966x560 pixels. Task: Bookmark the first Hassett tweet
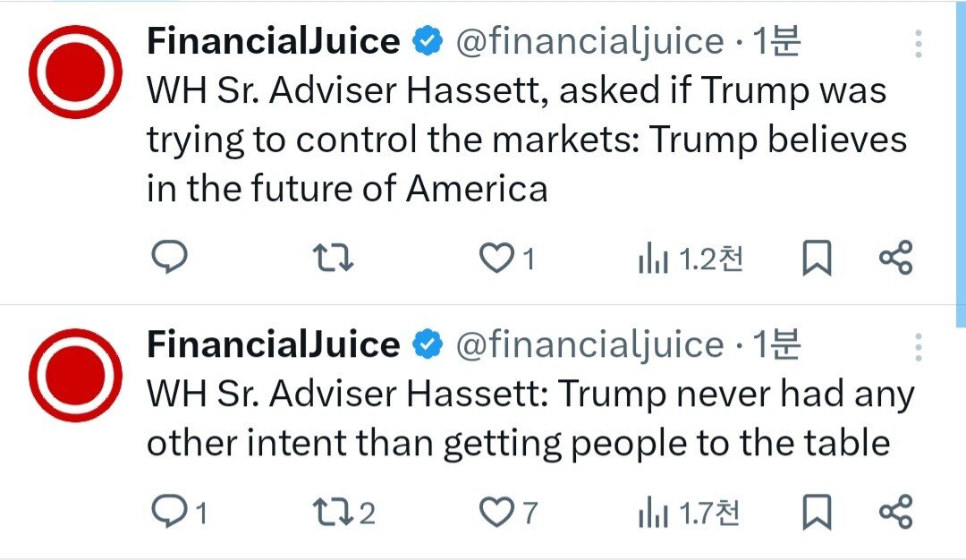[x=817, y=258]
